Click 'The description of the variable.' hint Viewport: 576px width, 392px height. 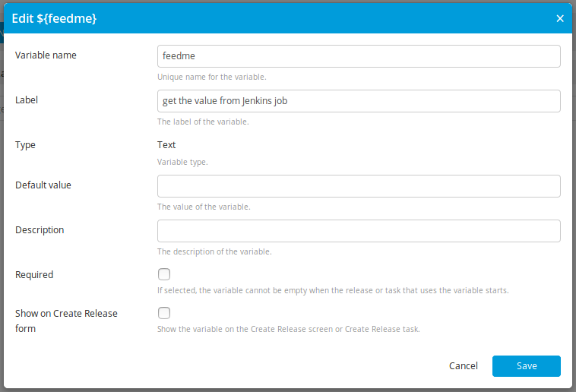coord(214,251)
